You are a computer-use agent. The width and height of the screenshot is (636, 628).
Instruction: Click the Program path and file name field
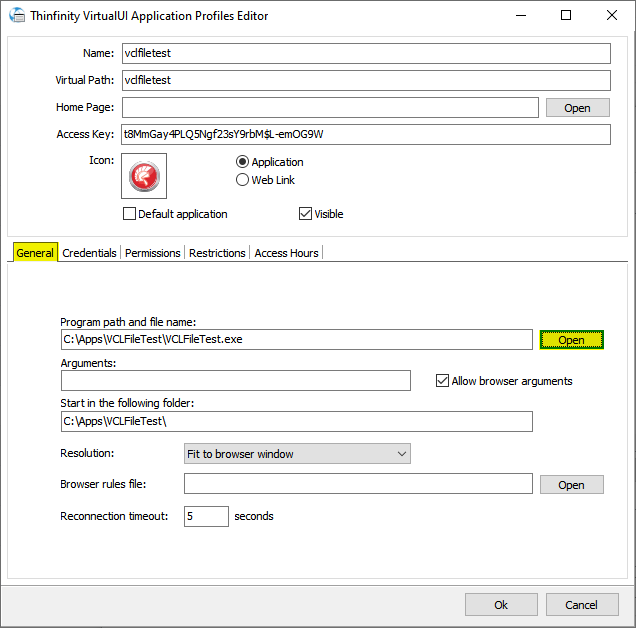point(297,339)
